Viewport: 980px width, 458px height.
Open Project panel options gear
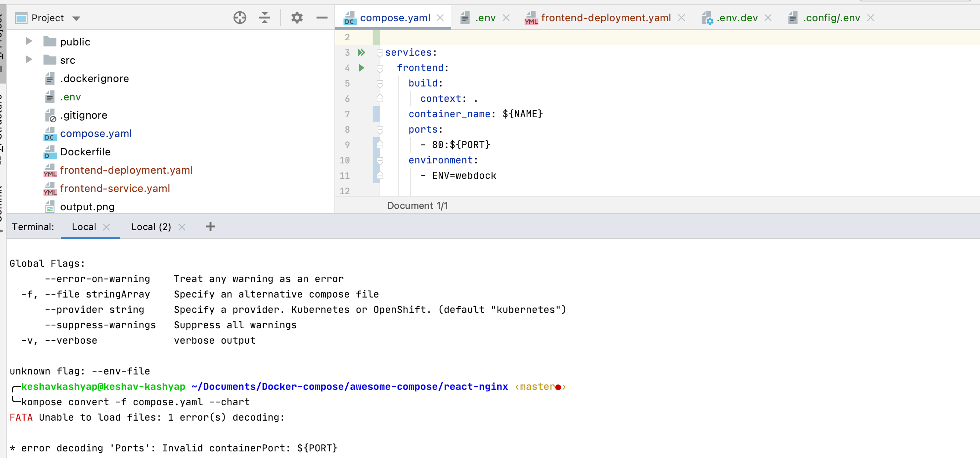pyautogui.click(x=297, y=18)
